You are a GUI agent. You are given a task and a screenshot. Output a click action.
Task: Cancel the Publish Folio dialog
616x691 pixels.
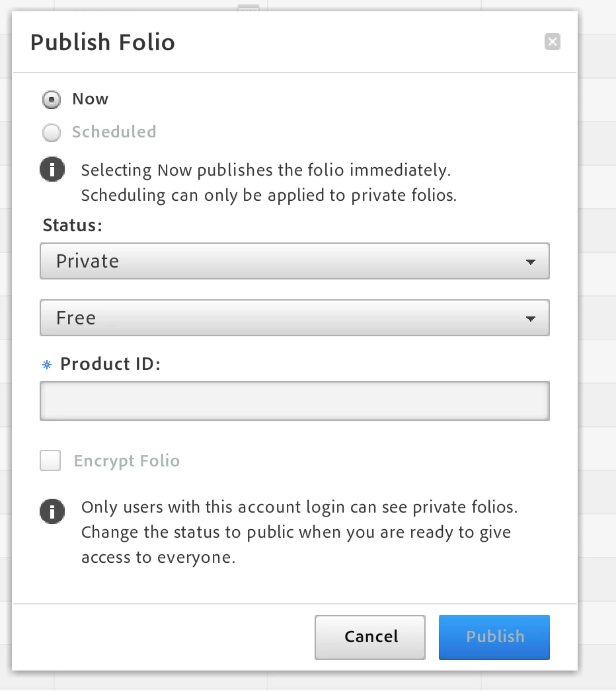point(370,637)
